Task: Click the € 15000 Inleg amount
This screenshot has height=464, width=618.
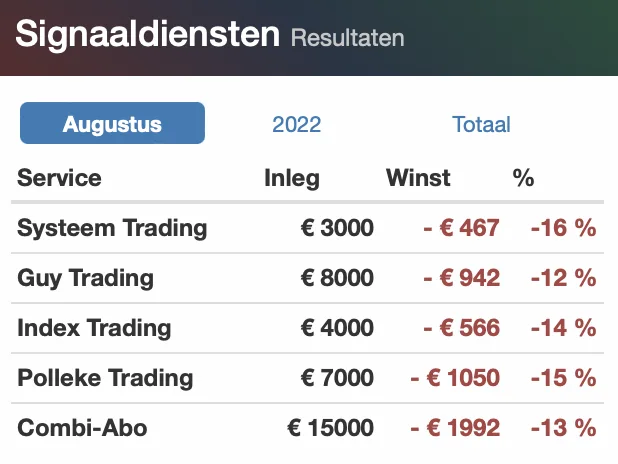Action: point(330,428)
